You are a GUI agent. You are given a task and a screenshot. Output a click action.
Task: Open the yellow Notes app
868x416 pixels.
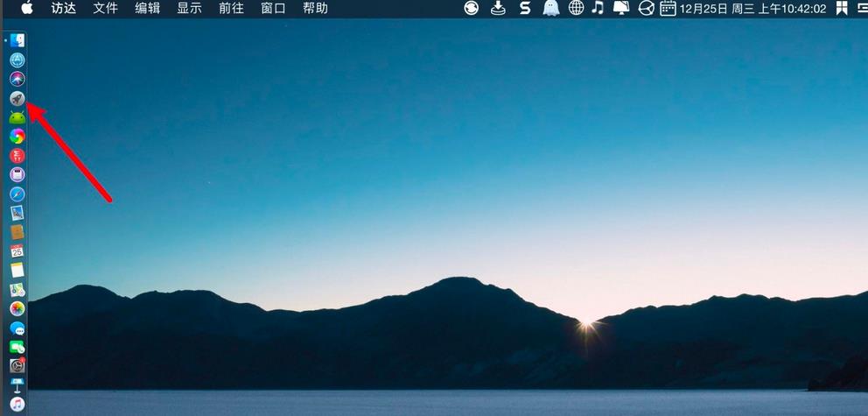pyautogui.click(x=17, y=271)
